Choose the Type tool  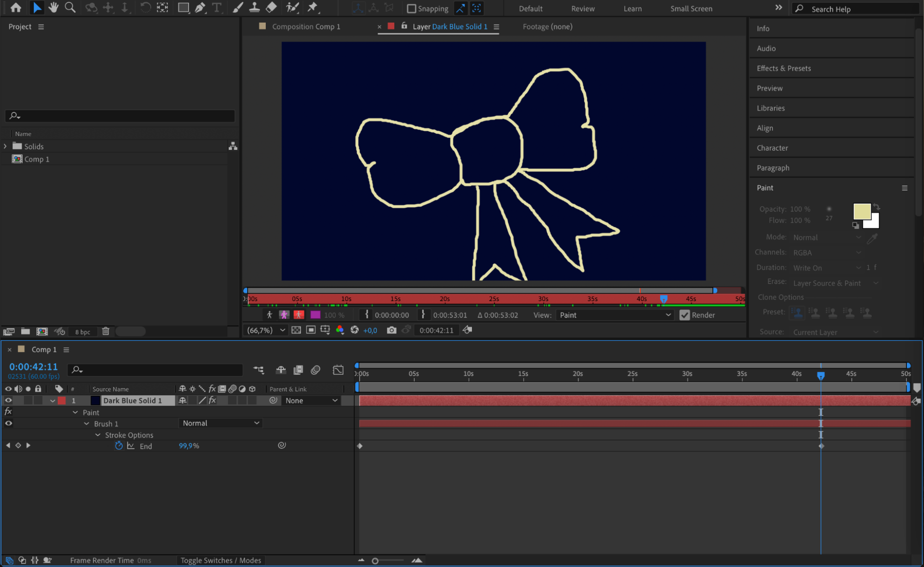(x=216, y=7)
